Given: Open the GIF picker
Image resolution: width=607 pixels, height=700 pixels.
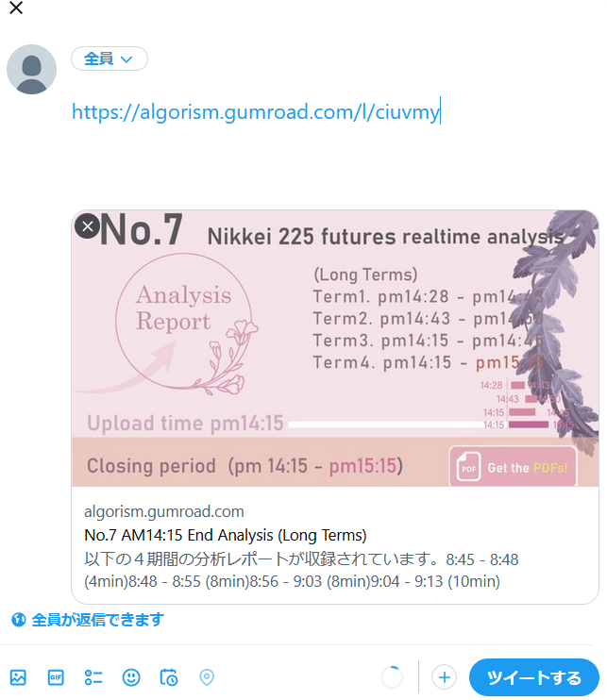Looking at the screenshot, I should [56, 677].
